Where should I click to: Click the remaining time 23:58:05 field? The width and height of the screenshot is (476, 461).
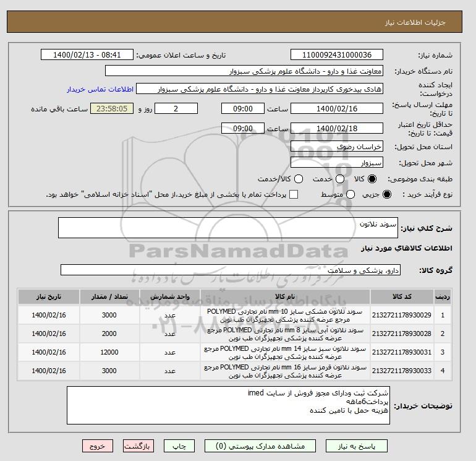[x=112, y=108]
